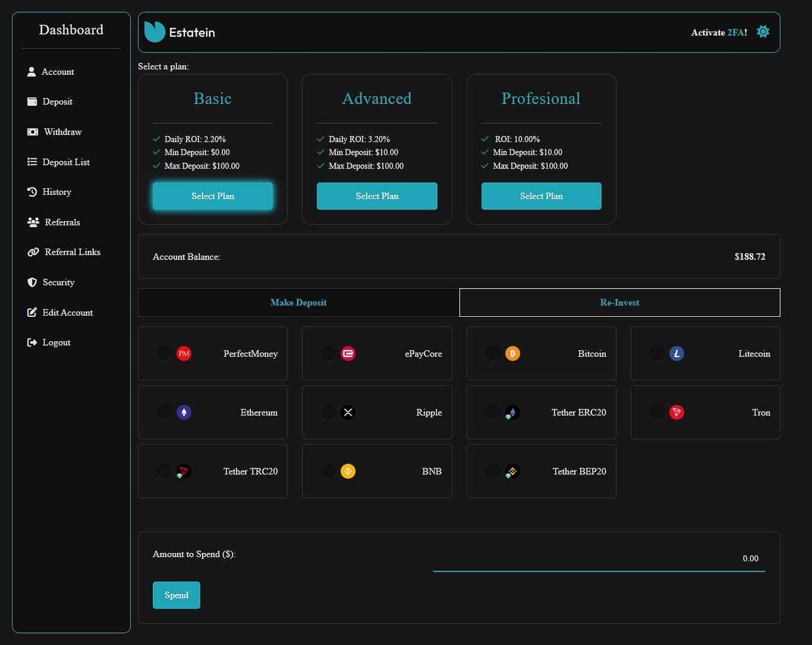Click the Referral Links chain icon

click(x=33, y=252)
